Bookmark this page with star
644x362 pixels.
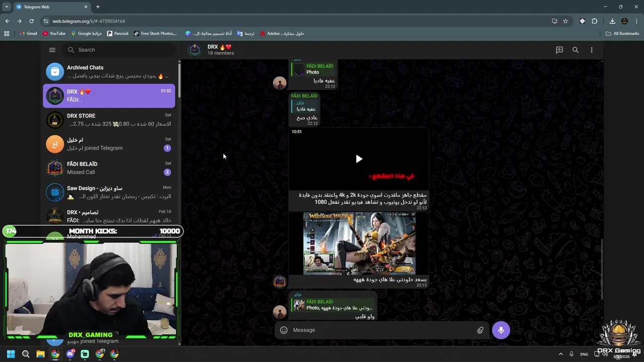(566, 21)
